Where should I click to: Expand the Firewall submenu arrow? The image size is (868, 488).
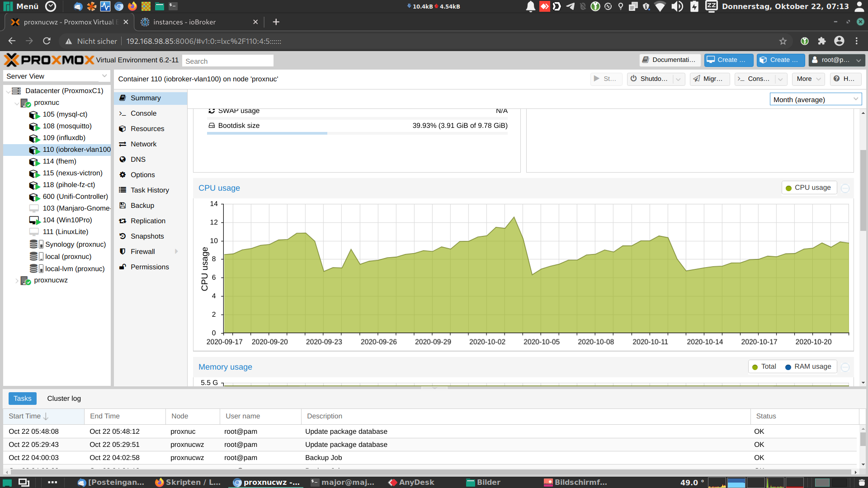176,252
